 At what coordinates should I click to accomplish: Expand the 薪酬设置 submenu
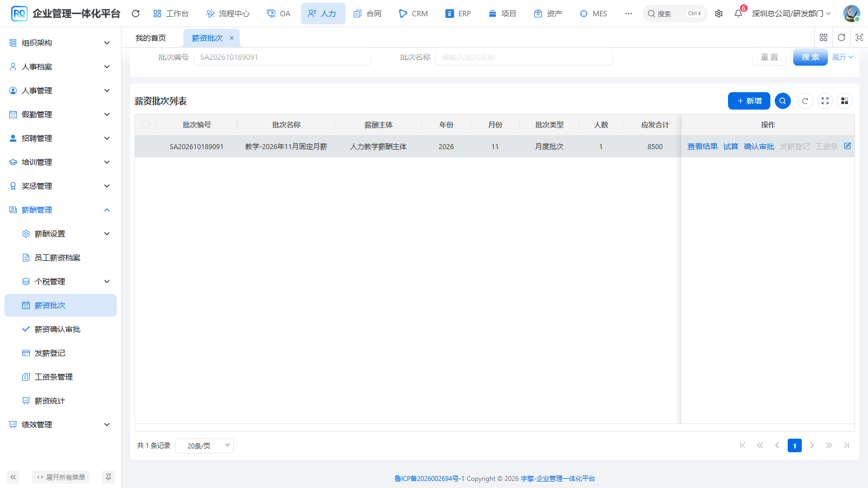(60, 234)
